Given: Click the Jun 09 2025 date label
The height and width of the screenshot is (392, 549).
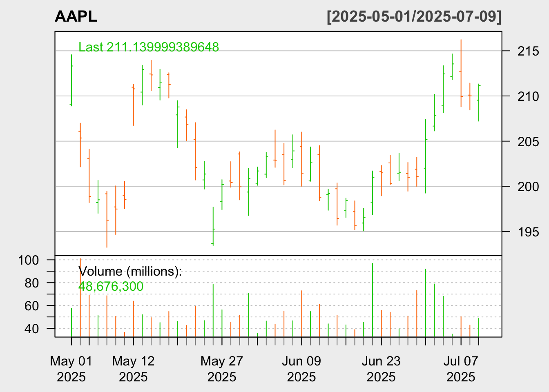Looking at the screenshot, I should [301, 369].
